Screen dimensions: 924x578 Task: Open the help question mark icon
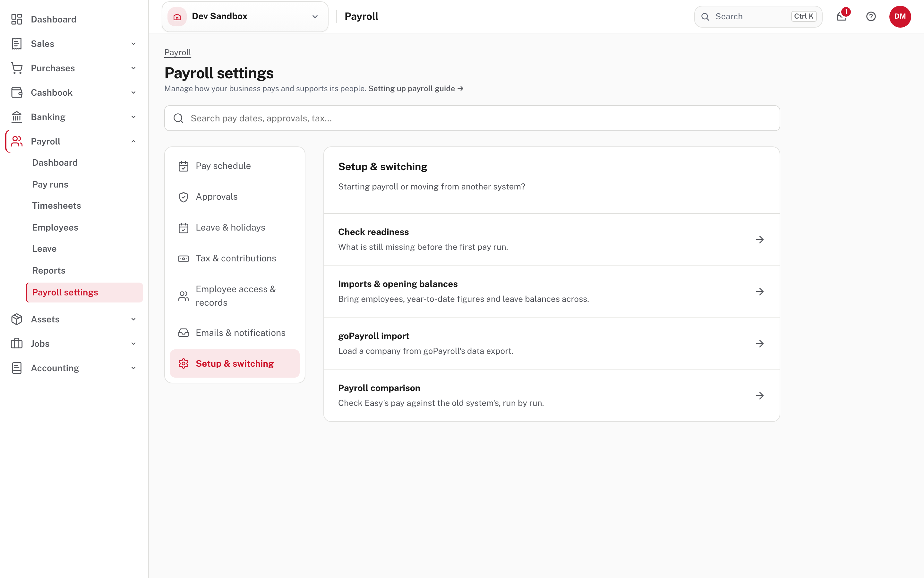click(x=871, y=16)
